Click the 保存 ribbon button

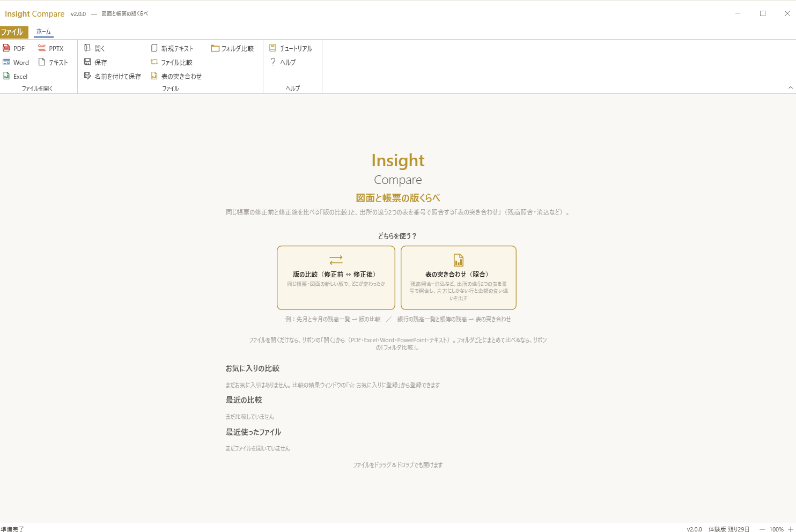(x=95, y=62)
